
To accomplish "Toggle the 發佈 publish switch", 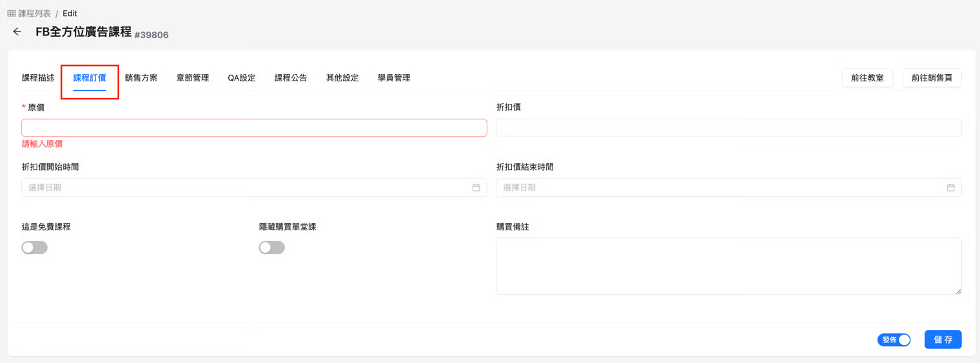I will 894,340.
